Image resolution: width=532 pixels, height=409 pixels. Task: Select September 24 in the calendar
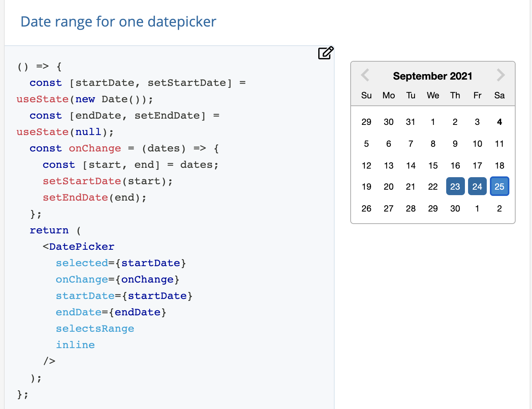click(477, 186)
